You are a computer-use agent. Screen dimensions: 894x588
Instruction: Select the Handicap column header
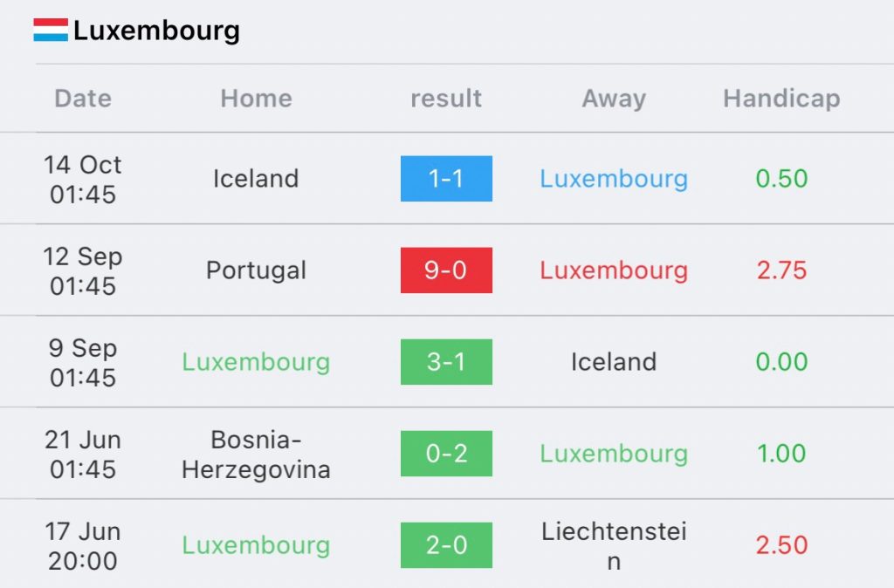coord(781,99)
